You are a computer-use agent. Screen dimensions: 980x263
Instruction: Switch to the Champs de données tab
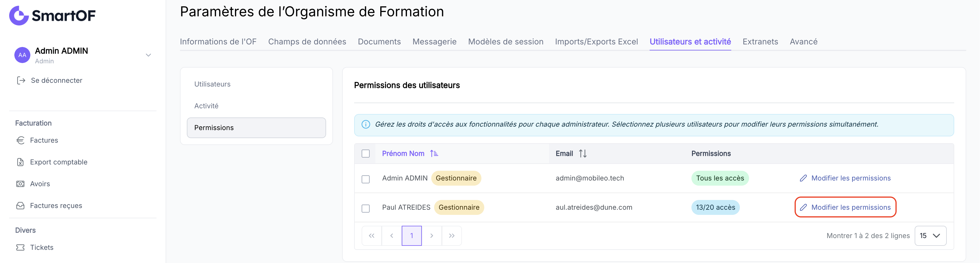307,42
